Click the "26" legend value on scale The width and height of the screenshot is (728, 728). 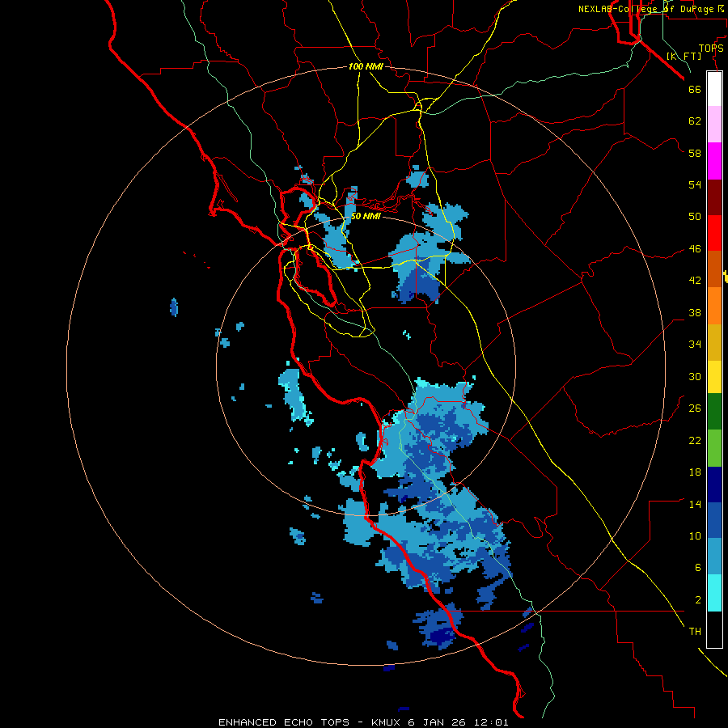point(695,408)
